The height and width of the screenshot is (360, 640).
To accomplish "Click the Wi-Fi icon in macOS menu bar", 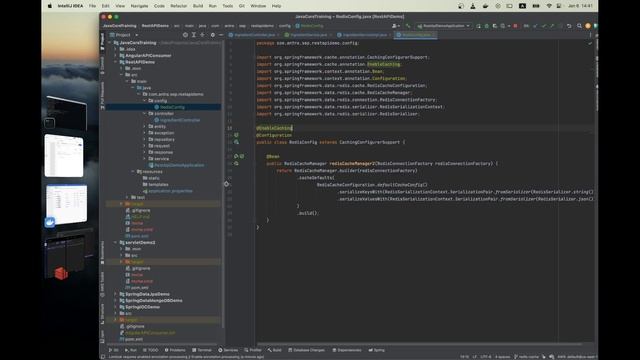I will 549,6.
